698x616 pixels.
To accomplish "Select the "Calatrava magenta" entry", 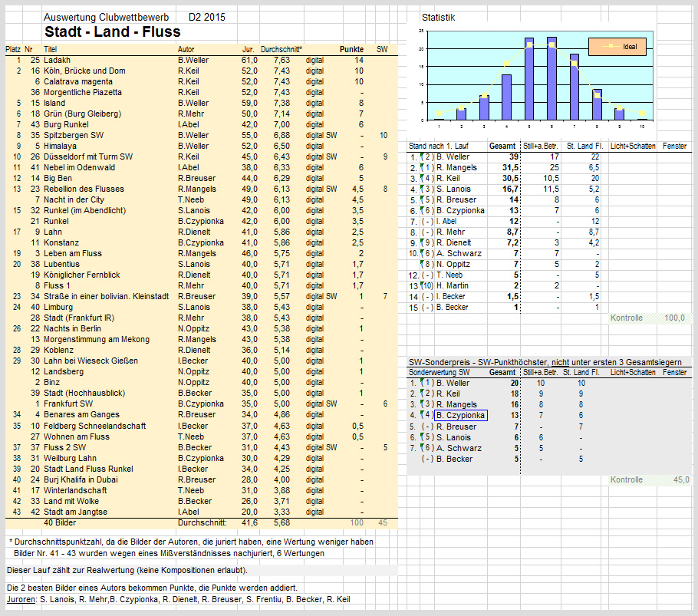I will pos(78,81).
